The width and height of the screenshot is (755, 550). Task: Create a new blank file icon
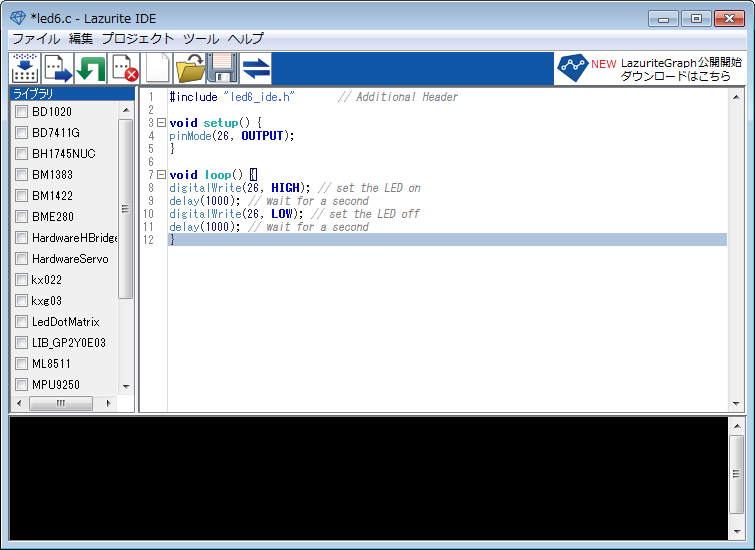pos(157,68)
